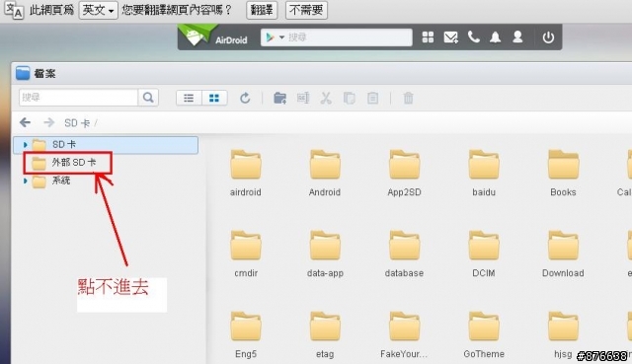Open the Download folder

(563, 255)
